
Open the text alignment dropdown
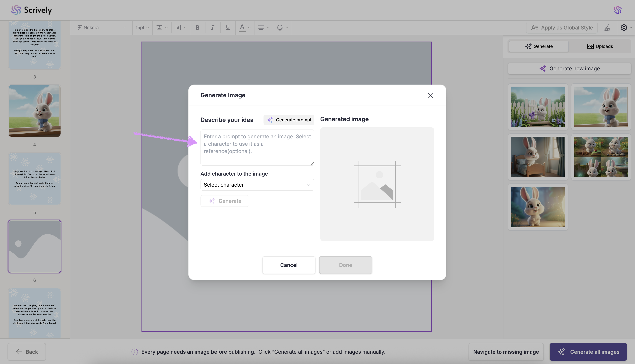(263, 27)
